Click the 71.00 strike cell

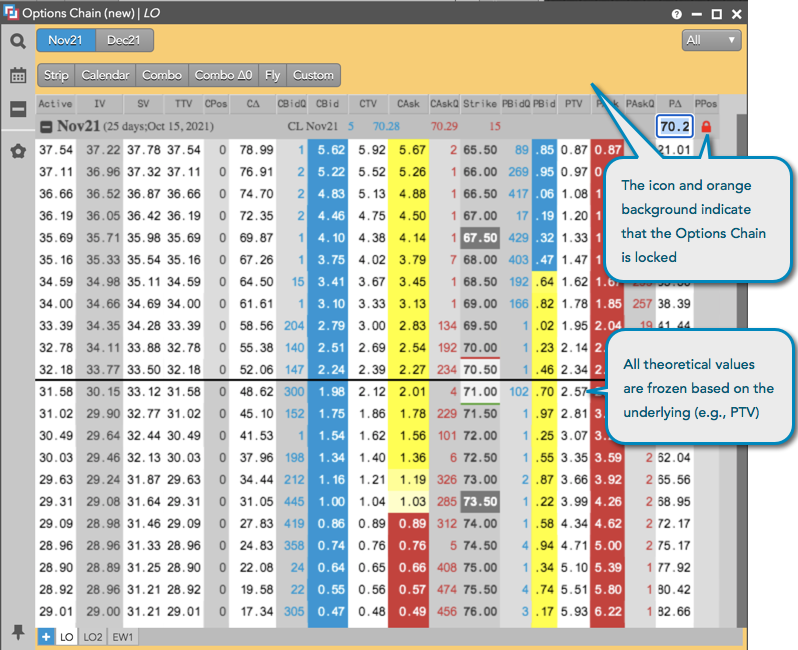[480, 392]
